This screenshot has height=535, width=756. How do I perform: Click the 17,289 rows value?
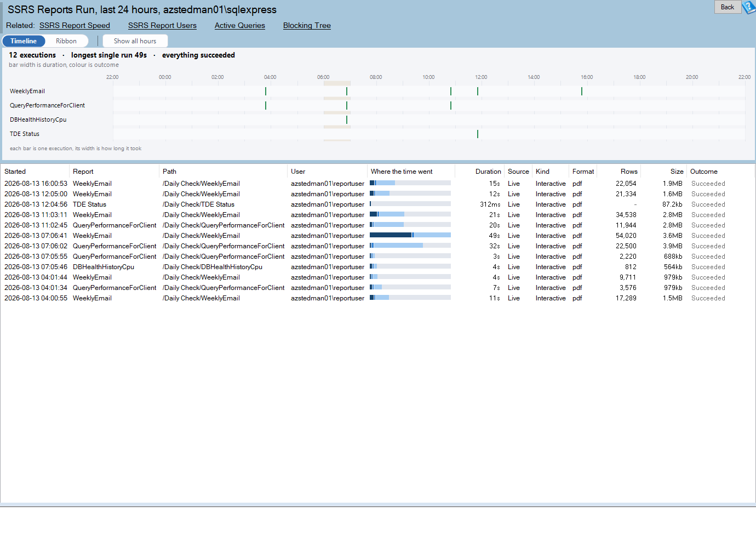[x=626, y=298]
